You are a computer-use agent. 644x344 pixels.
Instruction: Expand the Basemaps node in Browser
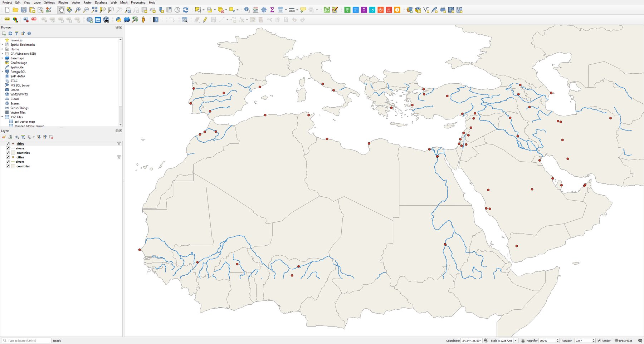coord(2,58)
